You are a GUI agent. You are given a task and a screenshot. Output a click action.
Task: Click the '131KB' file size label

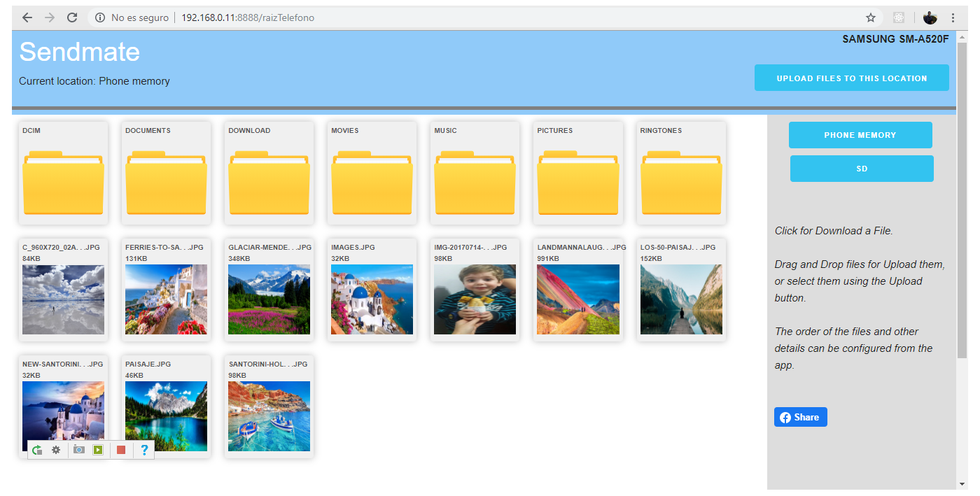[136, 259]
